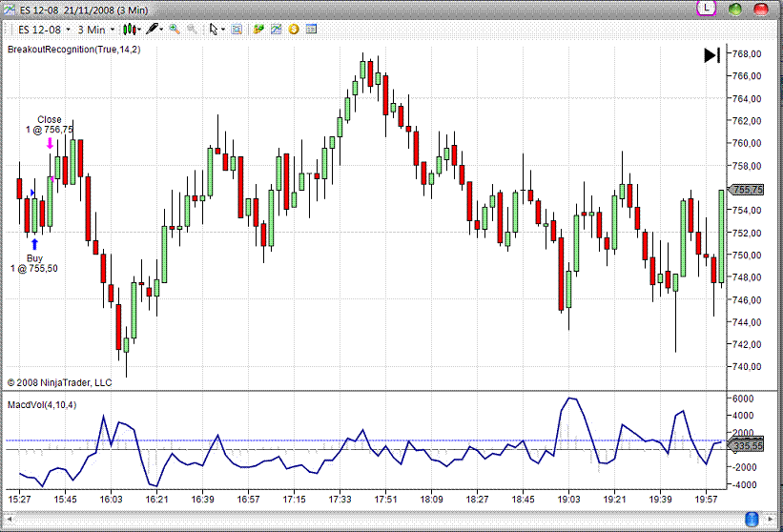Click the 4000 MacdVol axis label

743,416
